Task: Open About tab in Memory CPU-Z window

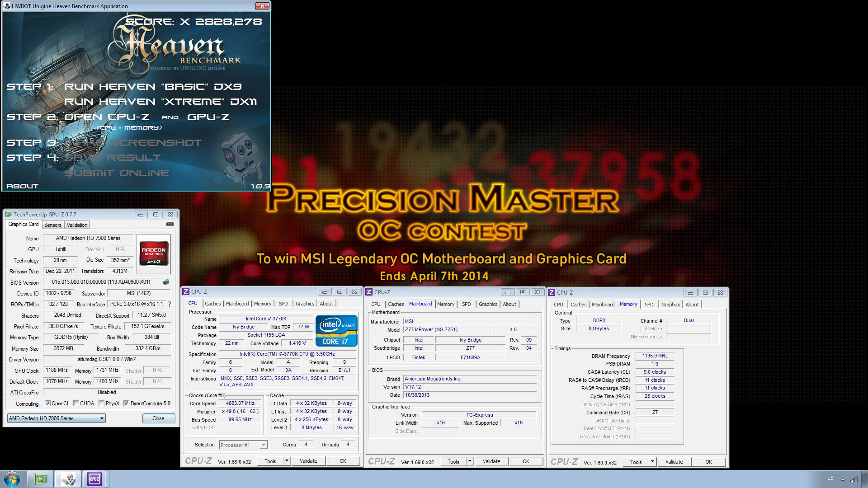Action: point(692,305)
